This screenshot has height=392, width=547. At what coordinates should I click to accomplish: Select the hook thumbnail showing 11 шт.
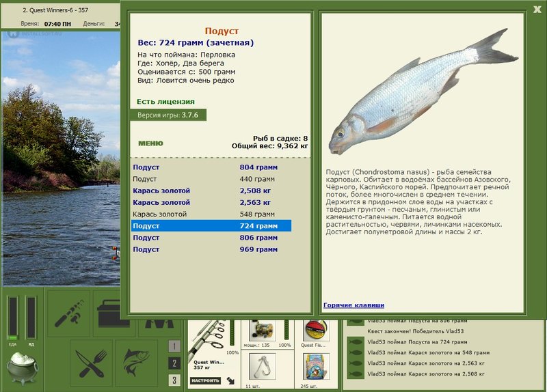pos(263,367)
